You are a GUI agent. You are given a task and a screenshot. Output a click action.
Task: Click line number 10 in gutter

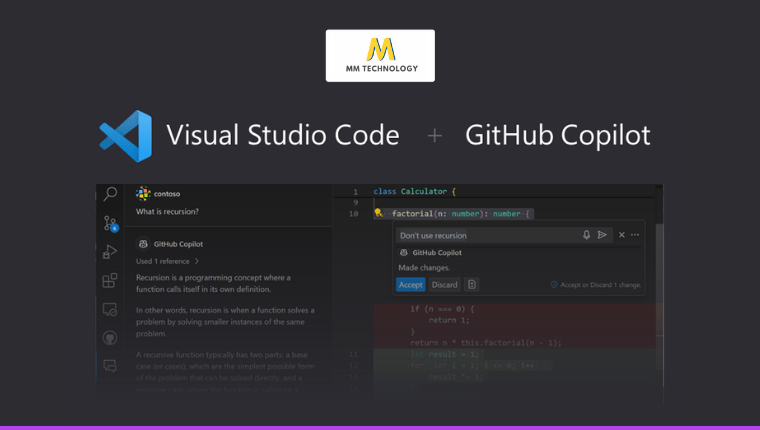[353, 214]
